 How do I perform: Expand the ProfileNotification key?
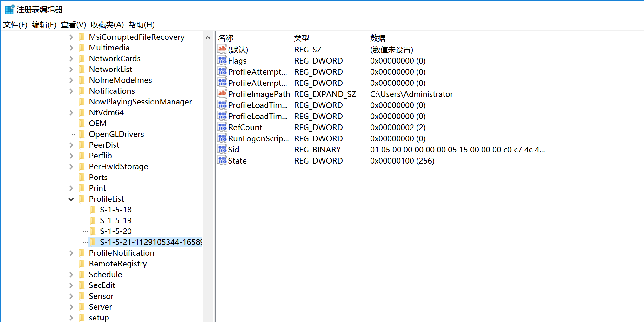(x=71, y=253)
